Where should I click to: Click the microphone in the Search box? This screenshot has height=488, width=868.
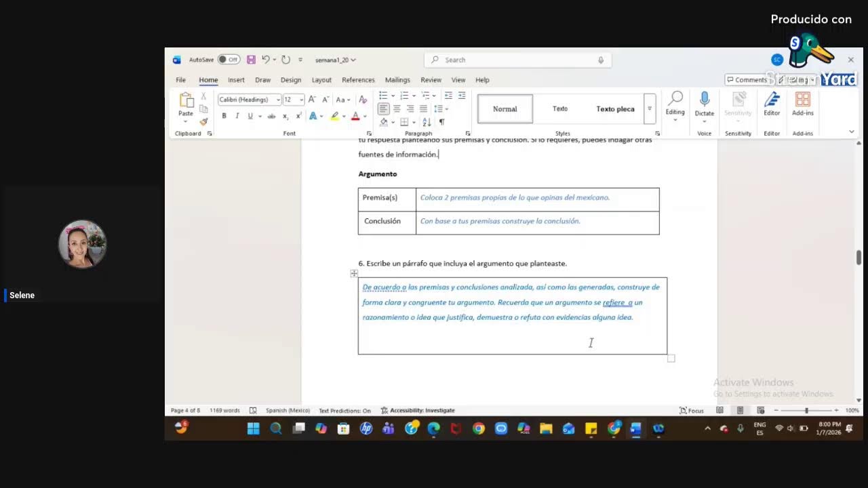tap(601, 60)
